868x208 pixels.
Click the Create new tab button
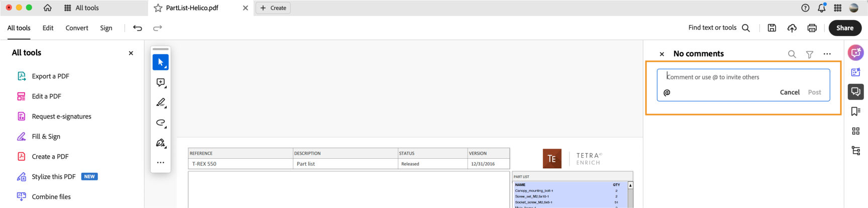273,8
